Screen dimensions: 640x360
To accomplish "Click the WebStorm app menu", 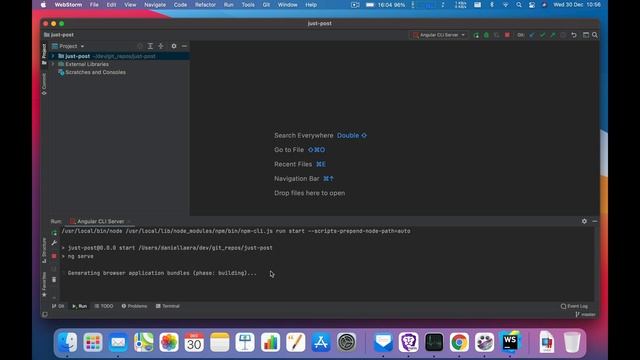I will click(68, 5).
